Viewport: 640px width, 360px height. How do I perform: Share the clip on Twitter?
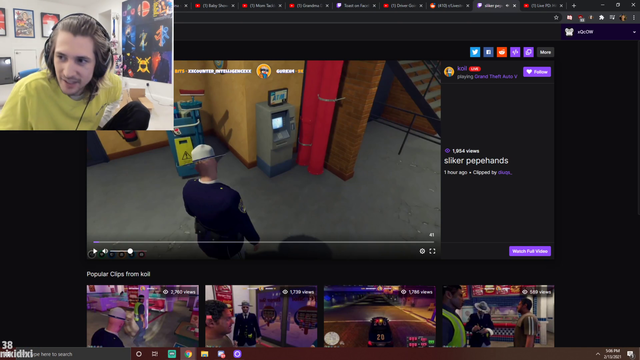(x=475, y=52)
